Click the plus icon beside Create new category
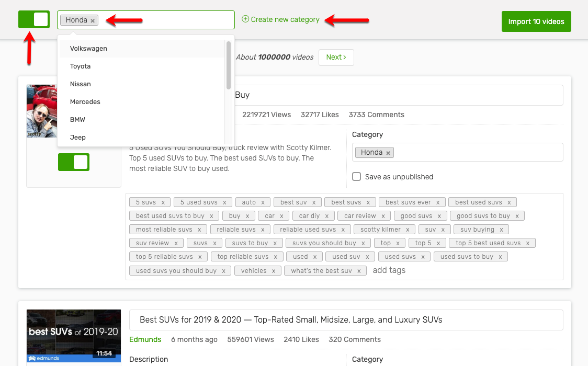Image resolution: width=588 pixels, height=366 pixels. (245, 19)
